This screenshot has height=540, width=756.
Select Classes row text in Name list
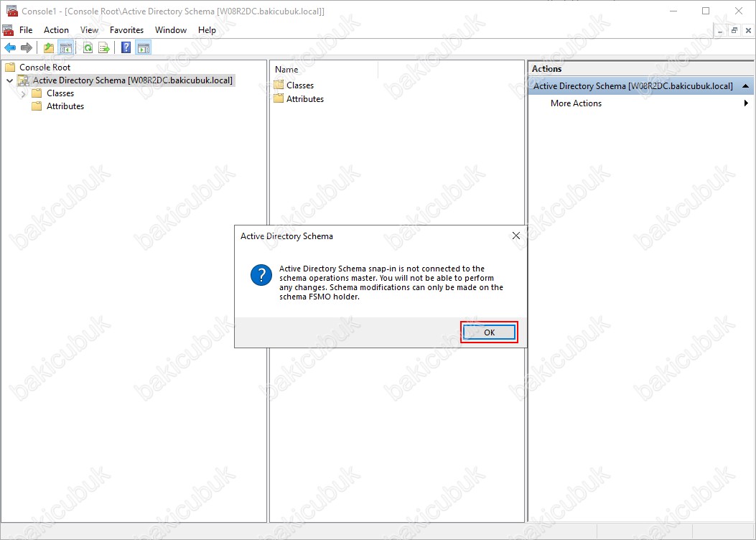point(300,85)
